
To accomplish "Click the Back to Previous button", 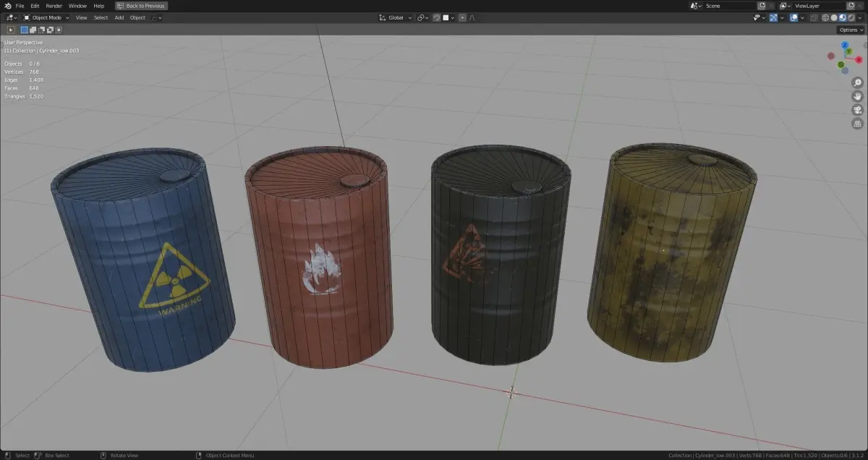I will (x=142, y=6).
